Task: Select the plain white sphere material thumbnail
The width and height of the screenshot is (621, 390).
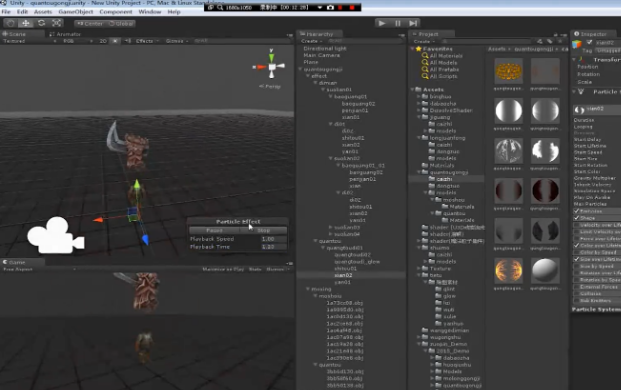Action: (x=545, y=270)
